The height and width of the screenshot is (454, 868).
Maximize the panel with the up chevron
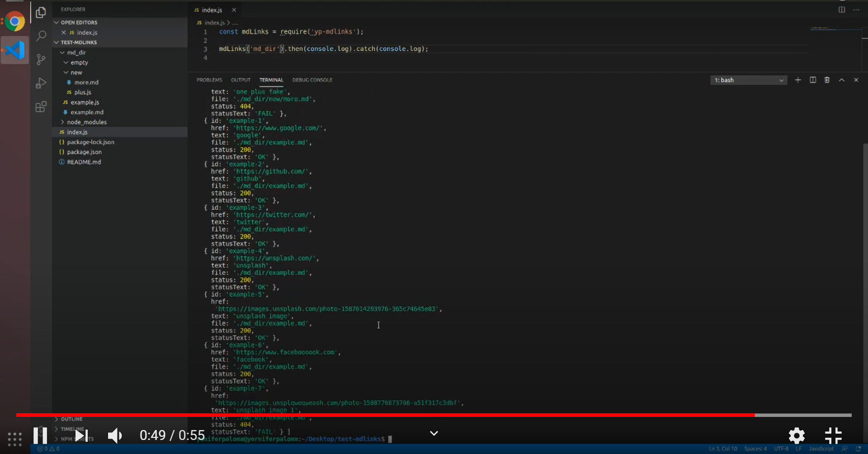click(842, 80)
